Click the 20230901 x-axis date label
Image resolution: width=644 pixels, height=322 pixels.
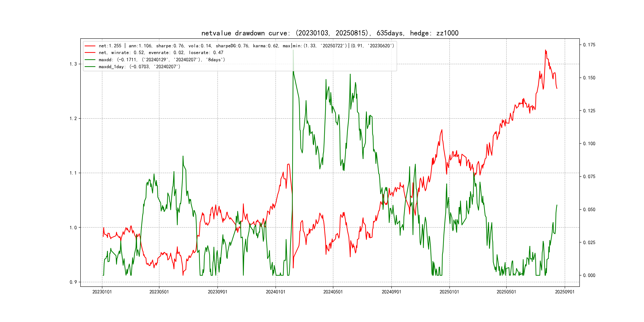click(217, 292)
